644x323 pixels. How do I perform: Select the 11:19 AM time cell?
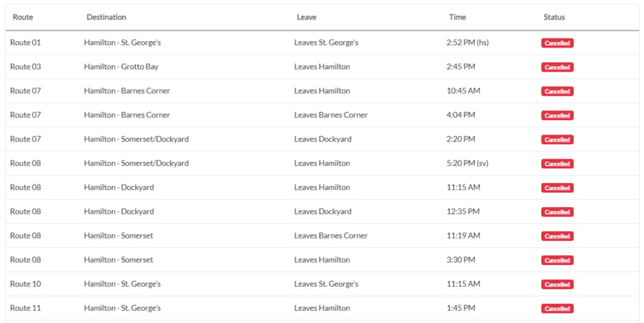tap(463, 236)
